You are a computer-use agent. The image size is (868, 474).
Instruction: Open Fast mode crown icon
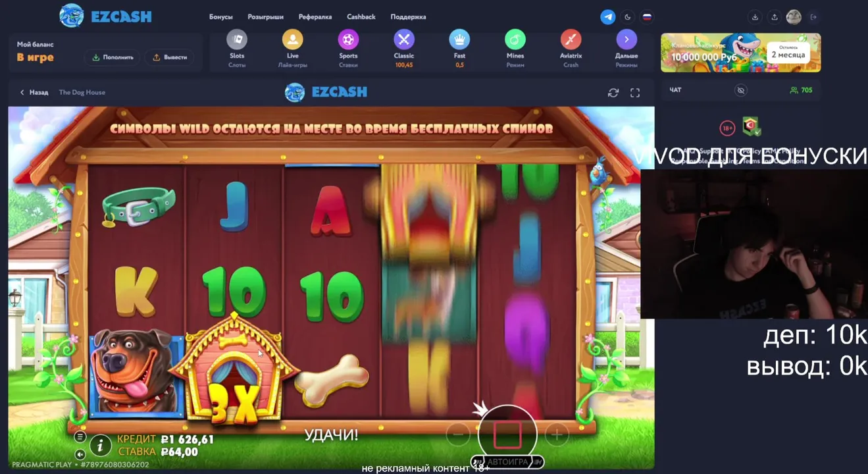pyautogui.click(x=459, y=40)
